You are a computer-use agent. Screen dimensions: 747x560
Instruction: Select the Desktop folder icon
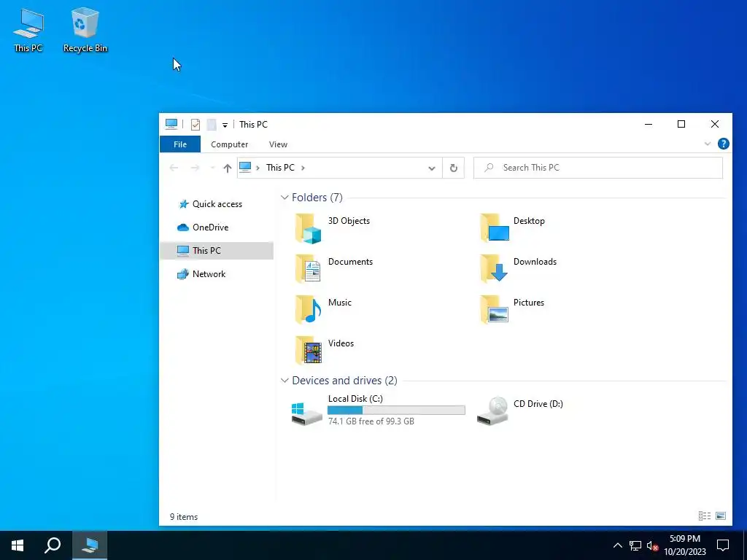click(x=495, y=228)
